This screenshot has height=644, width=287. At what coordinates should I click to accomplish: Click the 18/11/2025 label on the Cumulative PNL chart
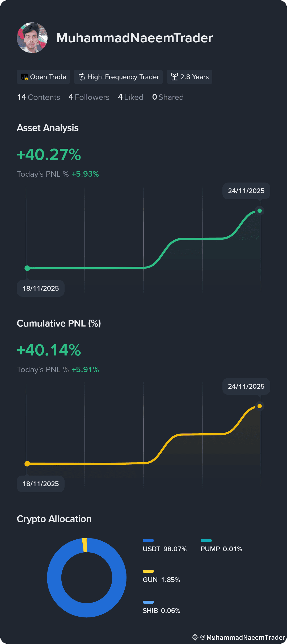tap(41, 484)
